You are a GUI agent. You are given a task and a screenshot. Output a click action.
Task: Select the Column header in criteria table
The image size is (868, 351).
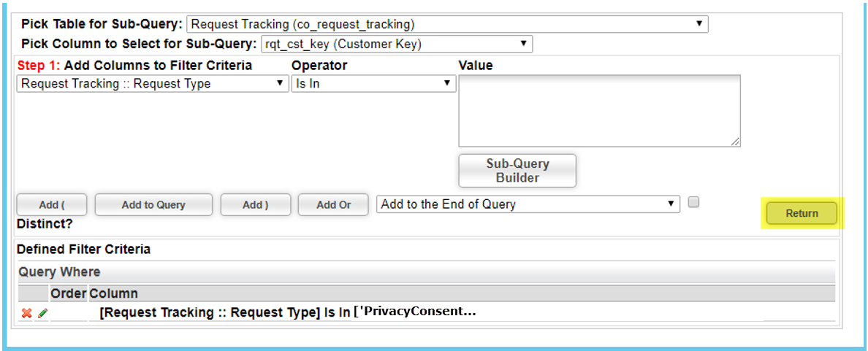click(x=113, y=293)
